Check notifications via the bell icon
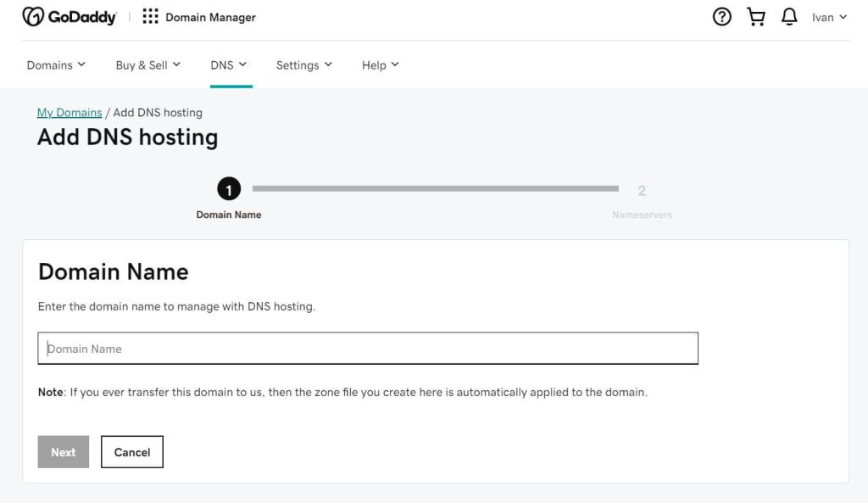Viewport: 868px width, 503px height. pyautogui.click(x=789, y=16)
